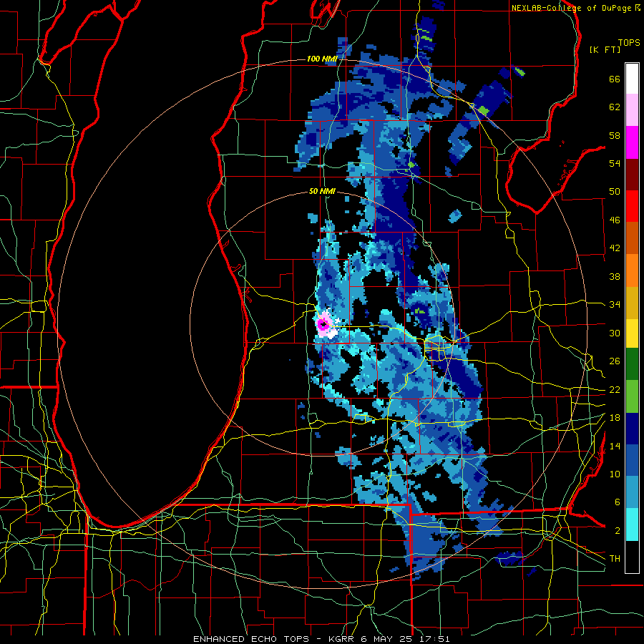Click the "[K FT]" units label
The height and width of the screenshot is (644, 644).
605,49
